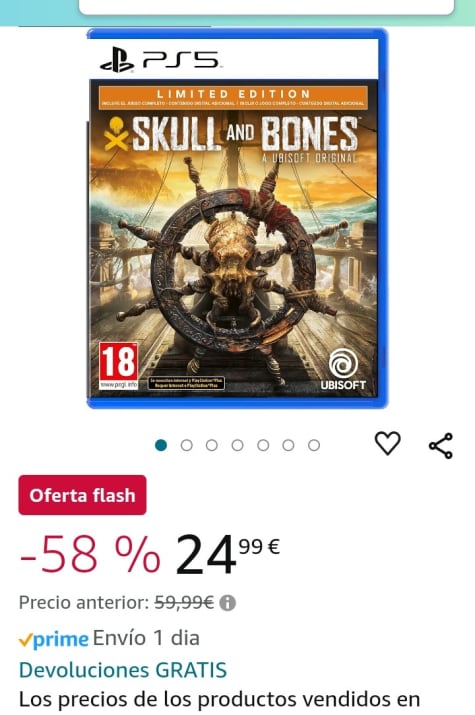475x715 pixels.
Task: Switch to the third image dot
Action: (x=212, y=445)
